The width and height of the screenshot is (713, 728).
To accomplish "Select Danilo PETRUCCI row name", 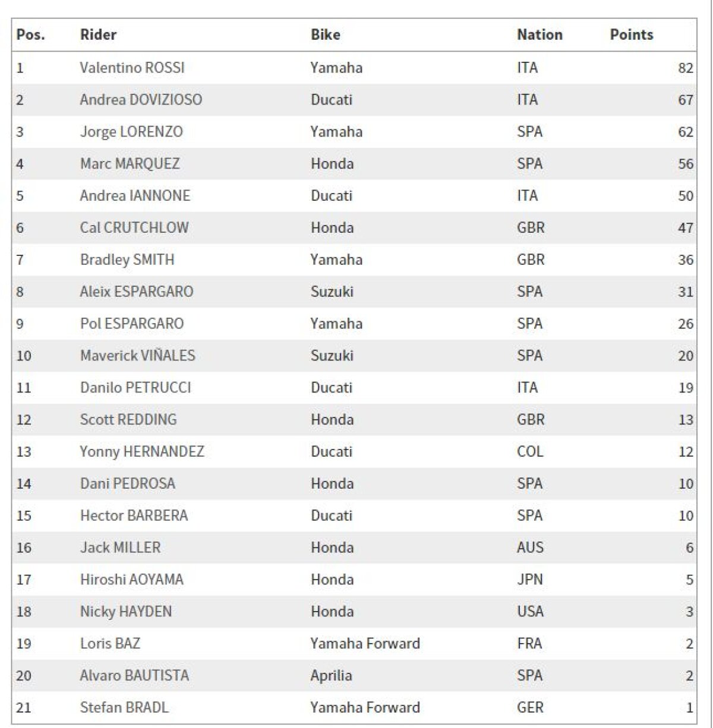I will (135, 388).
